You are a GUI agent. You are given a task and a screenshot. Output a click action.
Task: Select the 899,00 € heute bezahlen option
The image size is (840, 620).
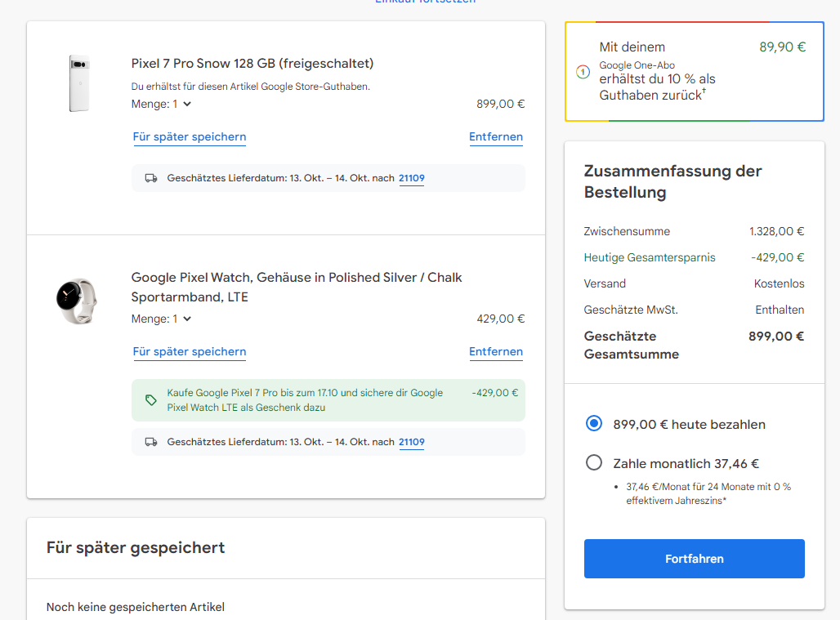594,424
